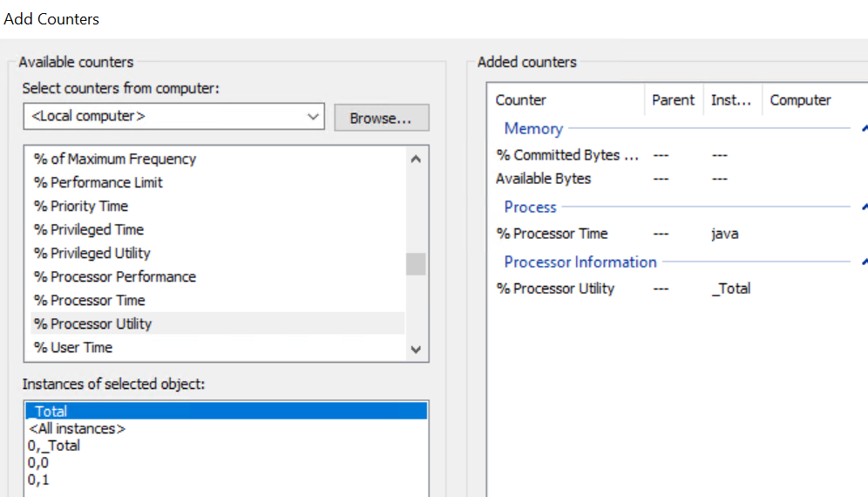Select % of Maximum Frequency counter
The image size is (868, 497).
click(x=115, y=159)
